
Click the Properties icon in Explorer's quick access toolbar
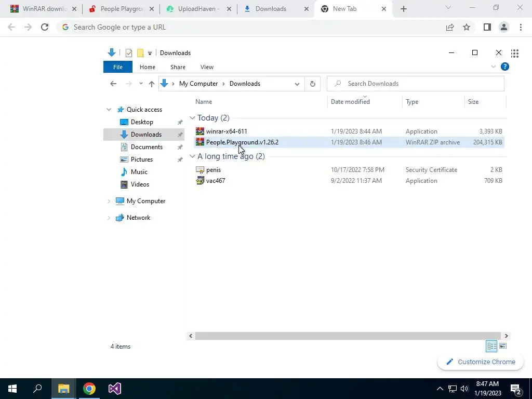129,53
